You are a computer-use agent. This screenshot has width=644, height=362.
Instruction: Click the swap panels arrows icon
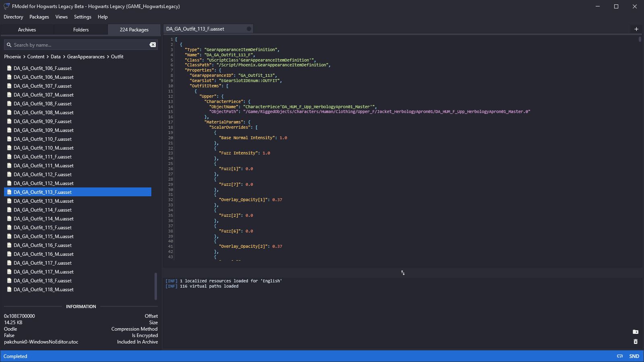(x=402, y=273)
